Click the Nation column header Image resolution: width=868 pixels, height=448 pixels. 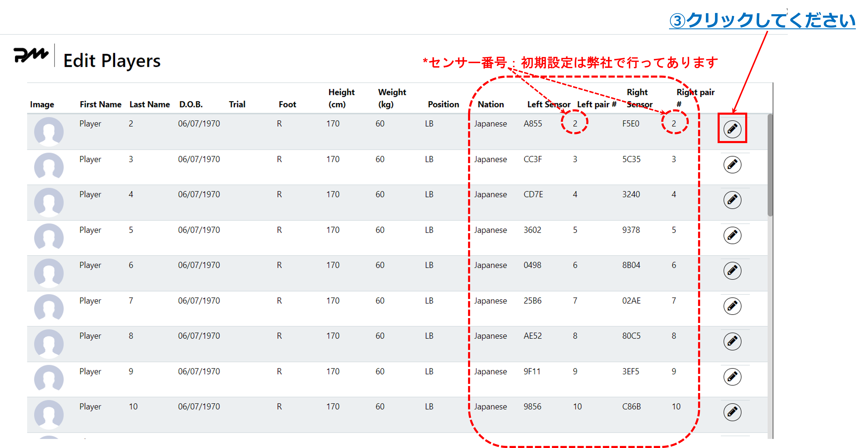pyautogui.click(x=491, y=105)
